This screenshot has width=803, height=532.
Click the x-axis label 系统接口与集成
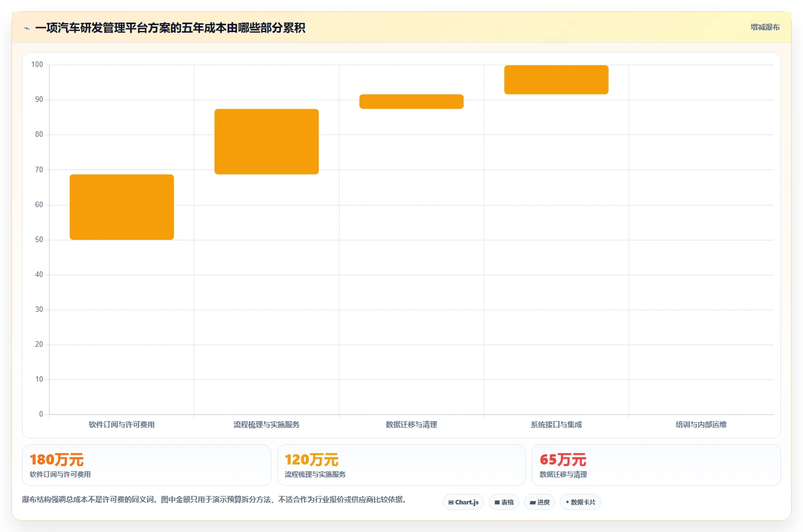pos(556,424)
